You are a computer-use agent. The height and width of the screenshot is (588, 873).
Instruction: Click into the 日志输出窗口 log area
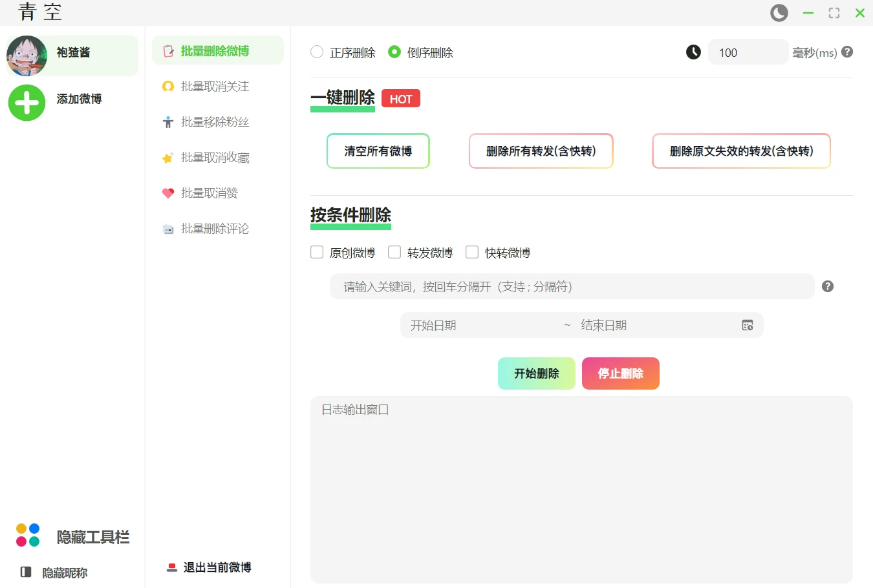tap(581, 489)
